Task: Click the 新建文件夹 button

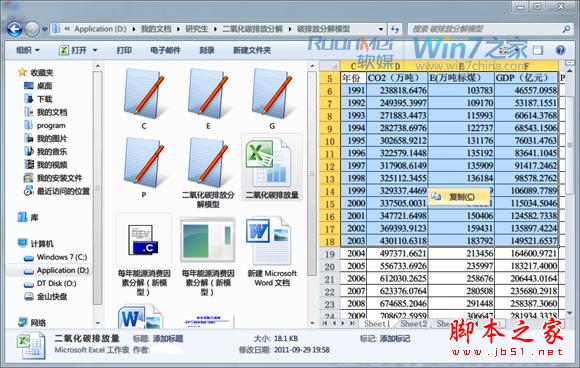Action: 252,50
